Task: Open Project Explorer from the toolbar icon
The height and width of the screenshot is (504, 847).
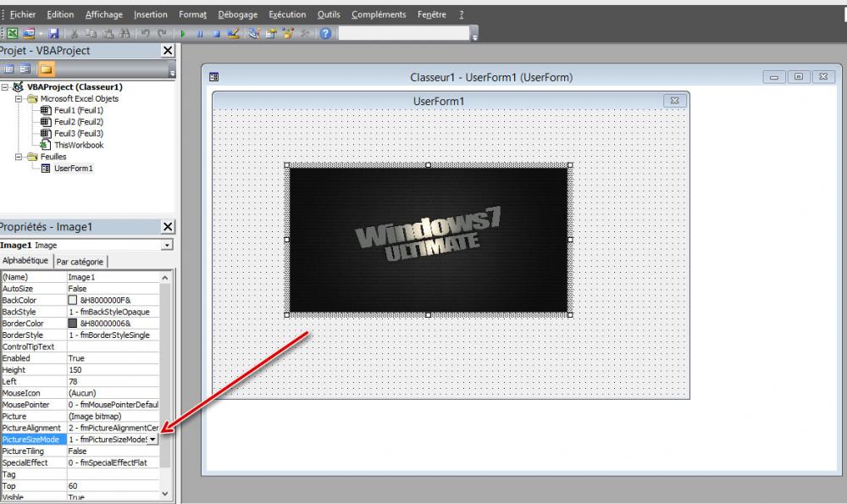Action: click(x=254, y=34)
